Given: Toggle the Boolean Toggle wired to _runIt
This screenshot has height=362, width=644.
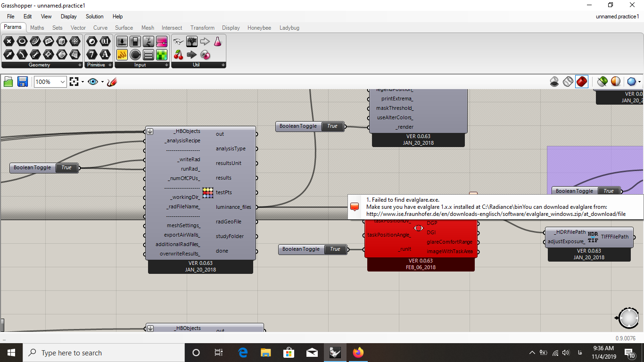Looking at the screenshot, I should click(313, 249).
